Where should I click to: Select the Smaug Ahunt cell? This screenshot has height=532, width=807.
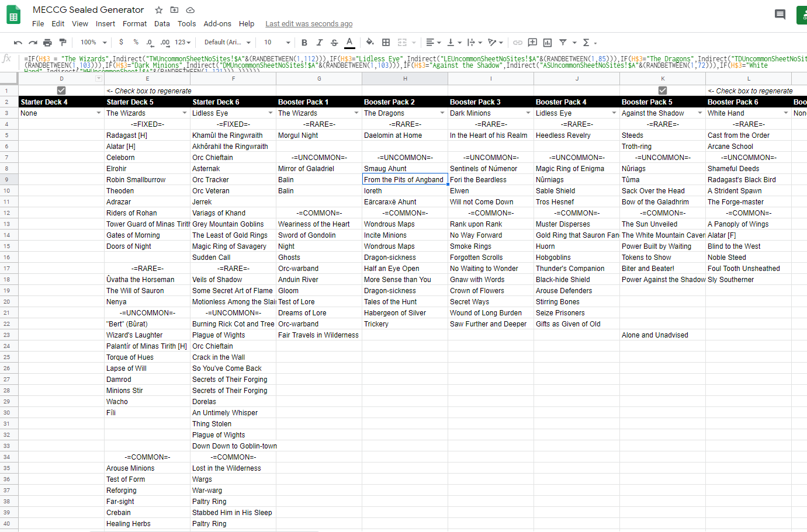tap(404, 169)
